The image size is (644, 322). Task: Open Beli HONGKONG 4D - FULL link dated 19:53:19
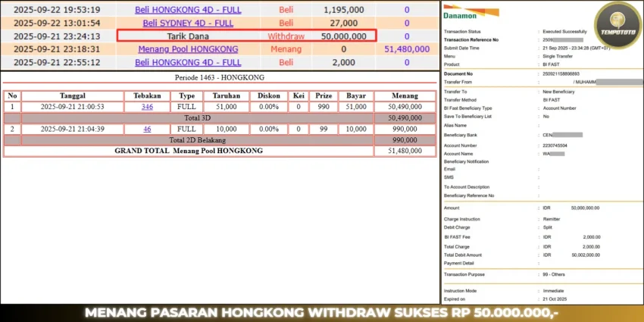tap(188, 10)
